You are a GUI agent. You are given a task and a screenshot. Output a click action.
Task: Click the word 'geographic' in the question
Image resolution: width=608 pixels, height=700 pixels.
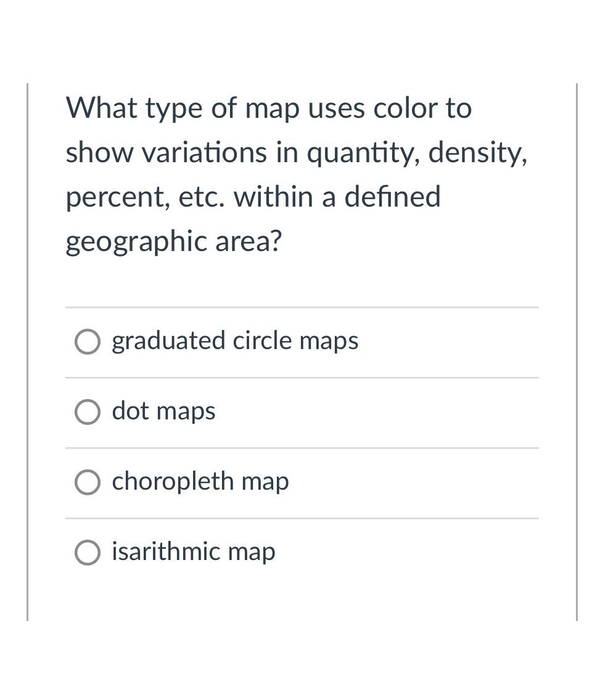tap(136, 242)
